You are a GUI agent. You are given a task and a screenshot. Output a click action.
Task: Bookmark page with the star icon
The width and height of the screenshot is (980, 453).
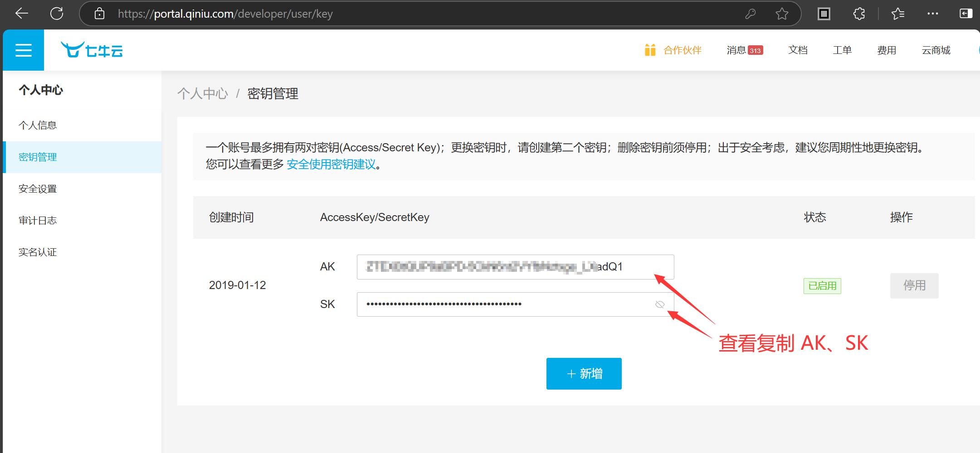coord(782,14)
